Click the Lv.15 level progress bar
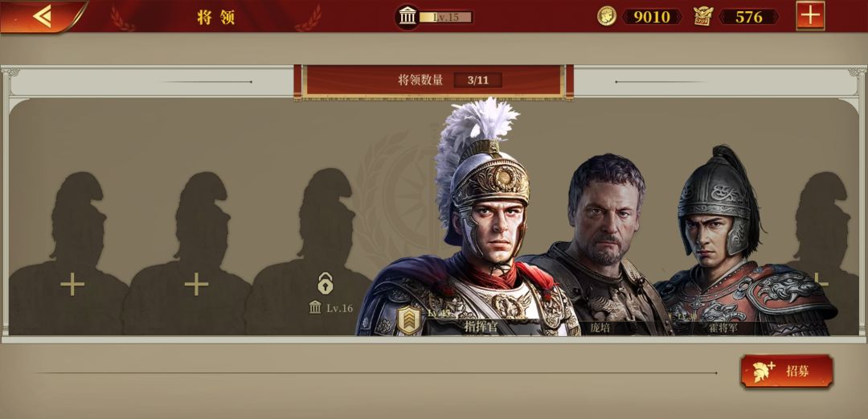The width and height of the screenshot is (868, 419). pyautogui.click(x=445, y=17)
